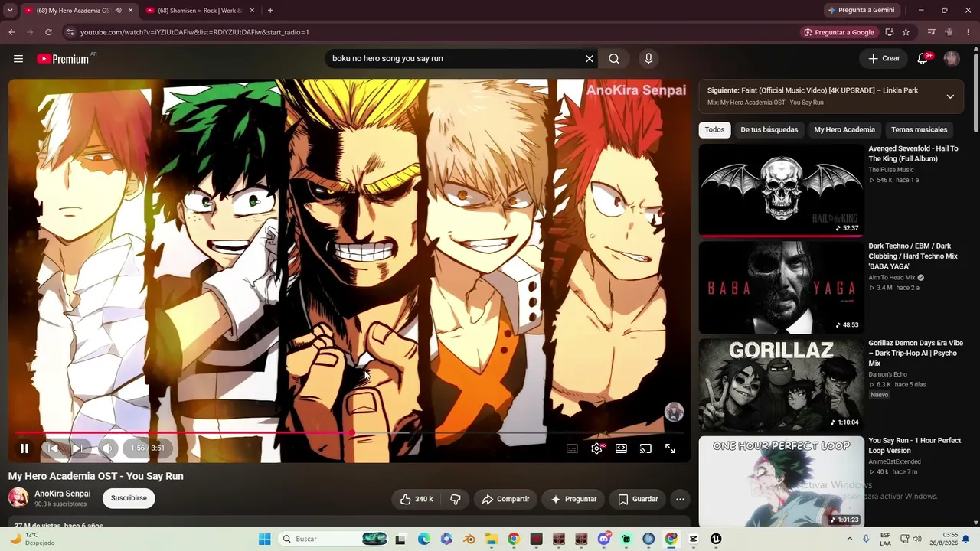
Task: Open the BABA YAGA techno mix thumbnail
Action: (x=781, y=288)
